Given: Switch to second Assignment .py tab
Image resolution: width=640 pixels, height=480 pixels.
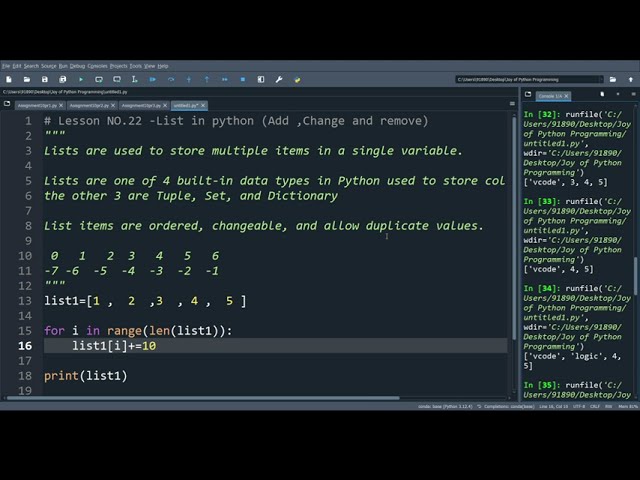Looking at the screenshot, I should click(x=89, y=105).
